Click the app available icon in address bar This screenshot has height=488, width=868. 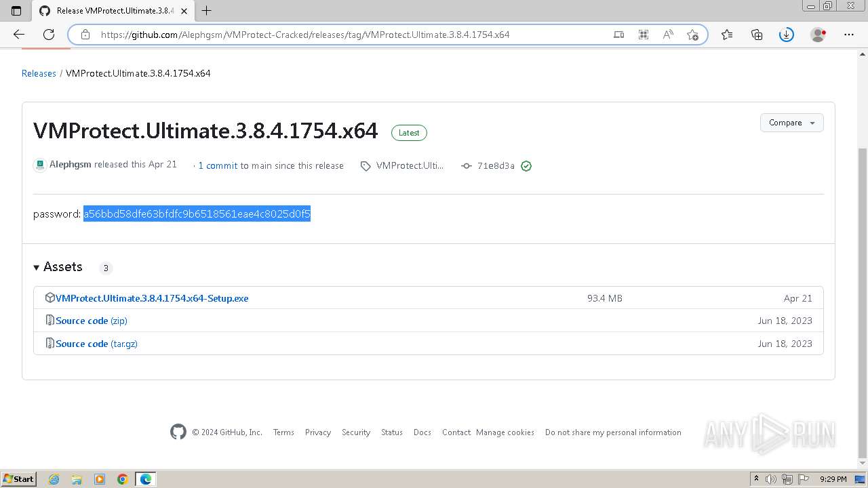(618, 35)
